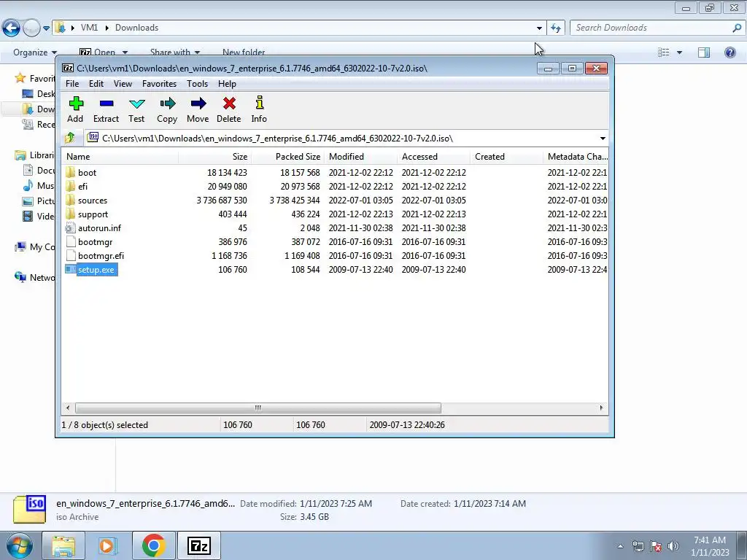Open Google Chrome from the taskbar
This screenshot has width=747, height=560.
tap(153, 545)
